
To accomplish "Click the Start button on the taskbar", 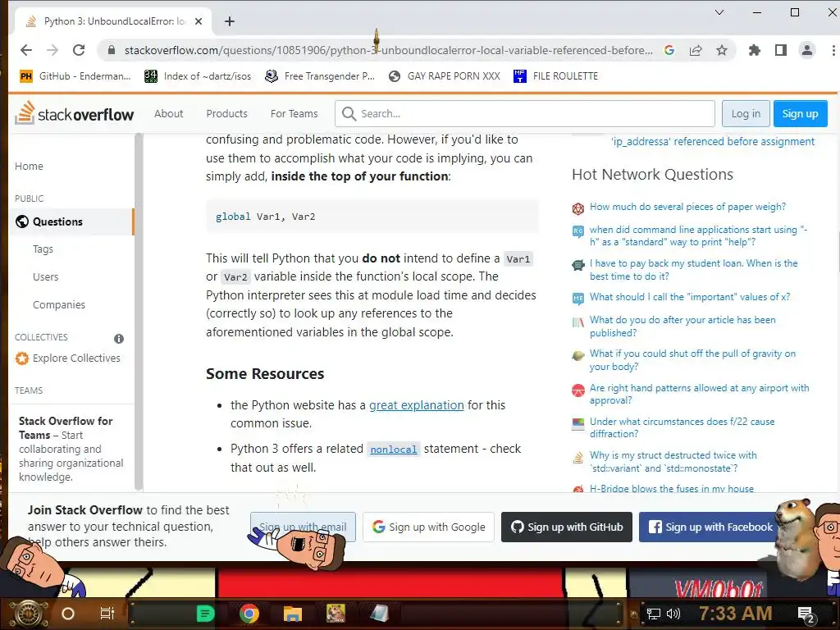I will pos(29,614).
